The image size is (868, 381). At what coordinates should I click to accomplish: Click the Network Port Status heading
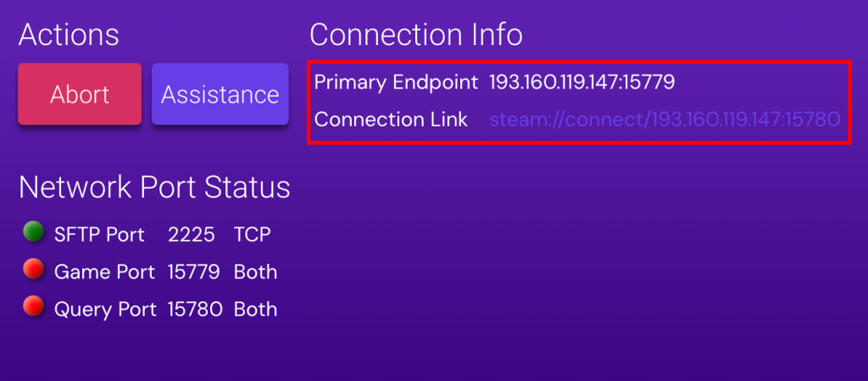click(154, 187)
